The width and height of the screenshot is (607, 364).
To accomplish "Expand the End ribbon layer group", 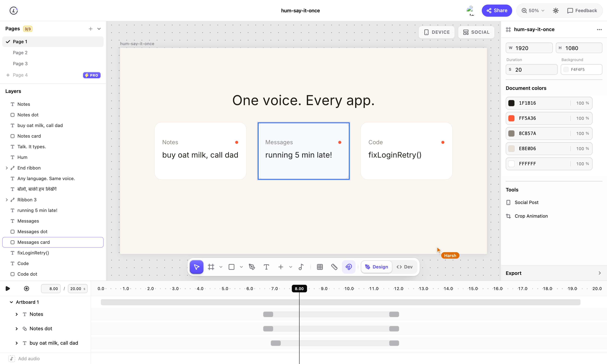I will tap(7, 168).
